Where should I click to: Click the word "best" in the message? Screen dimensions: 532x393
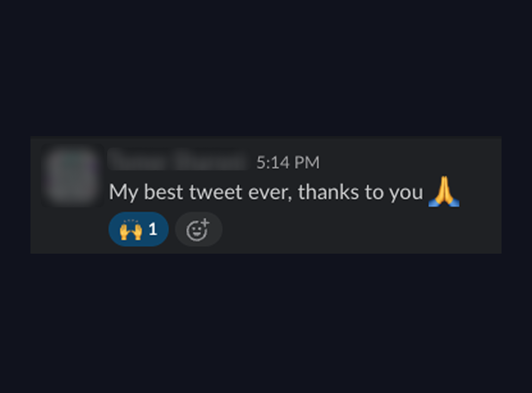pos(164,192)
